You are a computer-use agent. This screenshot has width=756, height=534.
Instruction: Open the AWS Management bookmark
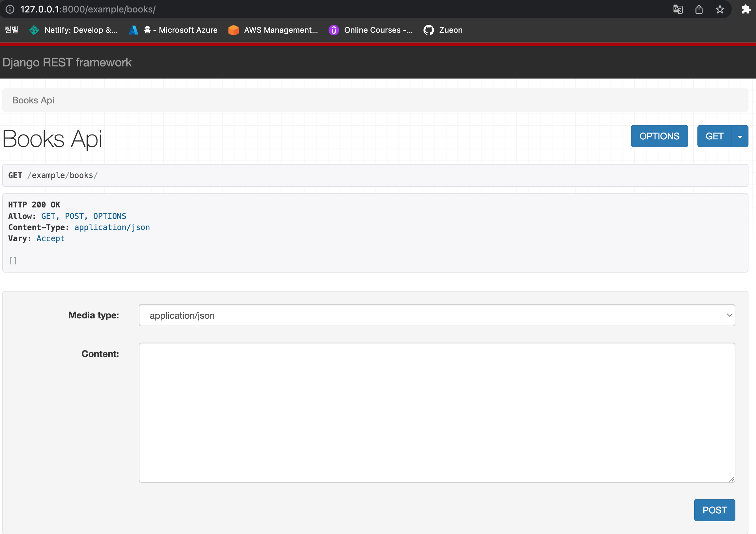pyautogui.click(x=273, y=30)
